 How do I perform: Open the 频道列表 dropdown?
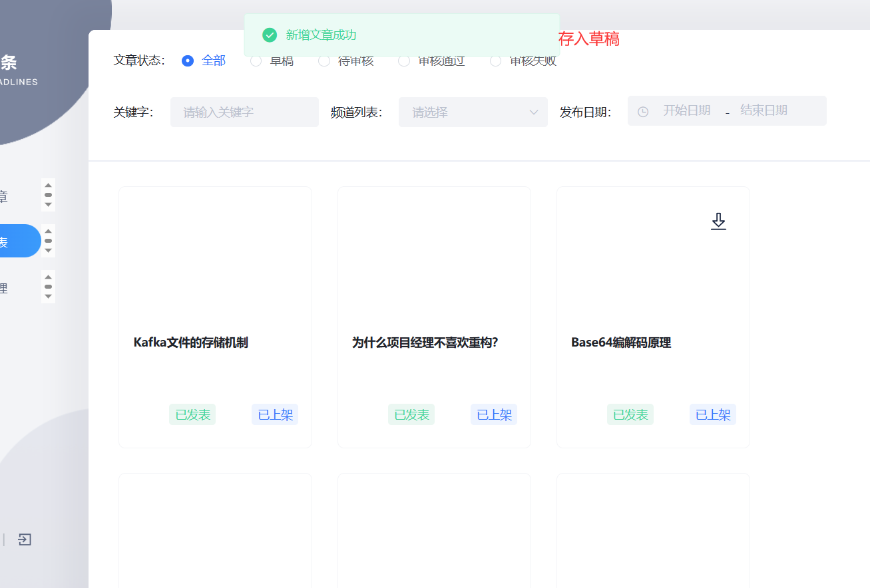tap(473, 112)
